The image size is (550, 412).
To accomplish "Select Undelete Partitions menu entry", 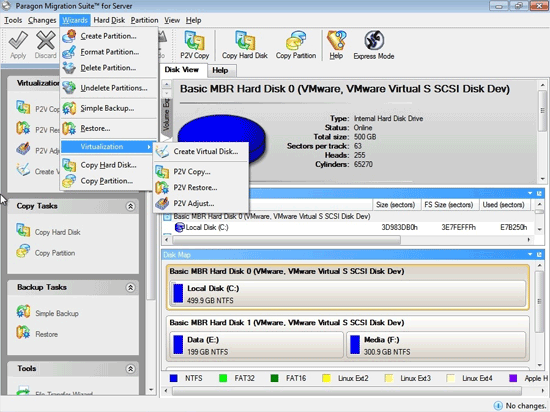I will pos(109,88).
